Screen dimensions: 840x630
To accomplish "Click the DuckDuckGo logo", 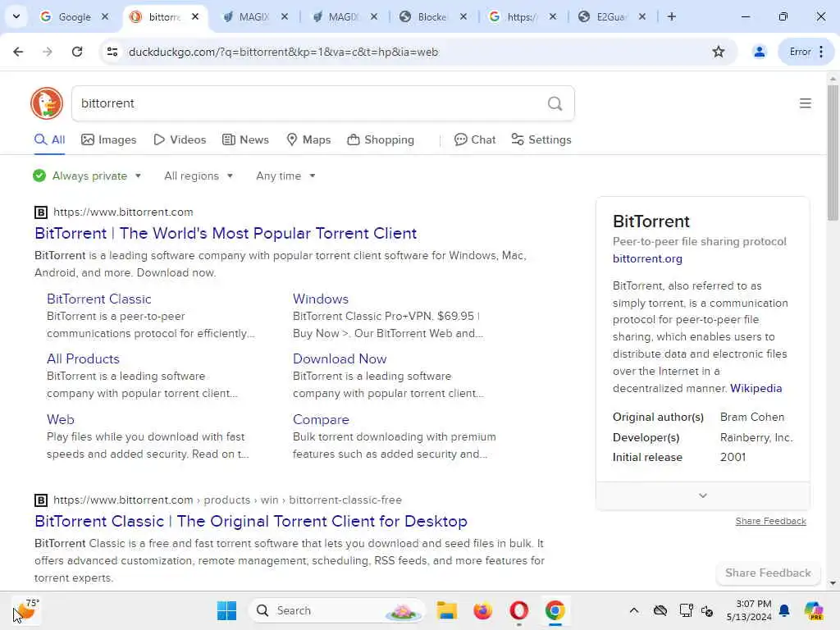I will [x=47, y=103].
